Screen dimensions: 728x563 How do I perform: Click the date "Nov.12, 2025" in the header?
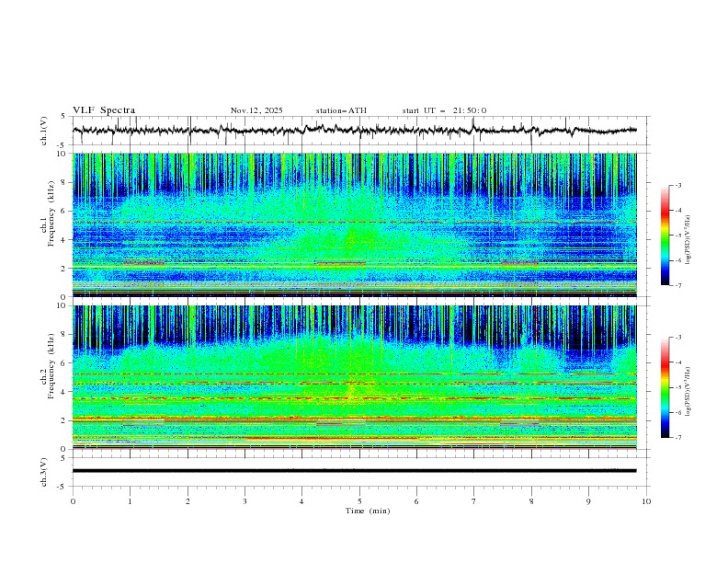click(256, 110)
